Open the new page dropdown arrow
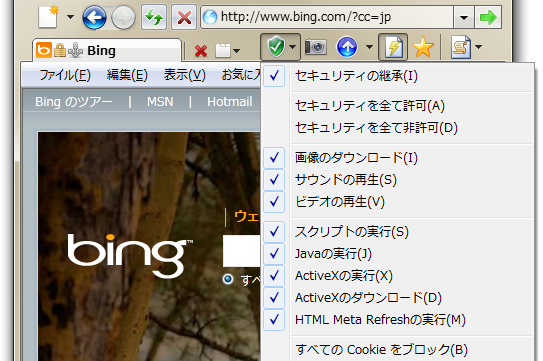Image resolution: width=543 pixels, height=361 pixels. click(x=70, y=17)
